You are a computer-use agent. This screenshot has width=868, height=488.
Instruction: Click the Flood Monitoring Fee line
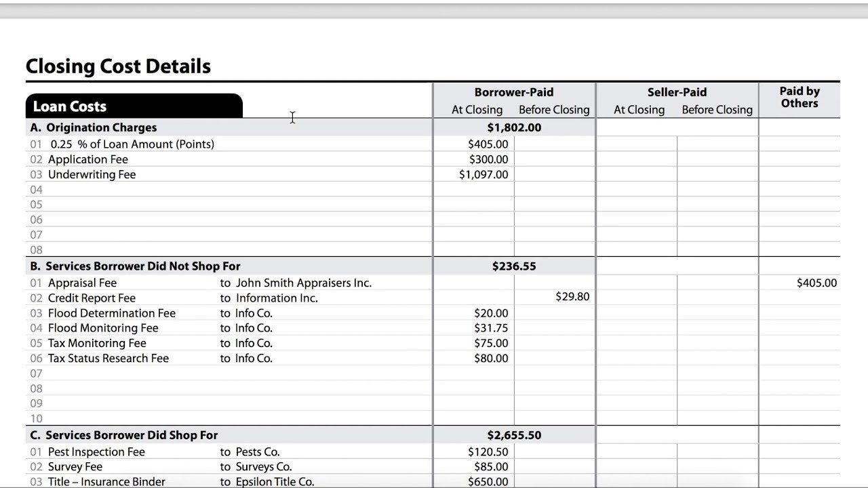coord(102,328)
